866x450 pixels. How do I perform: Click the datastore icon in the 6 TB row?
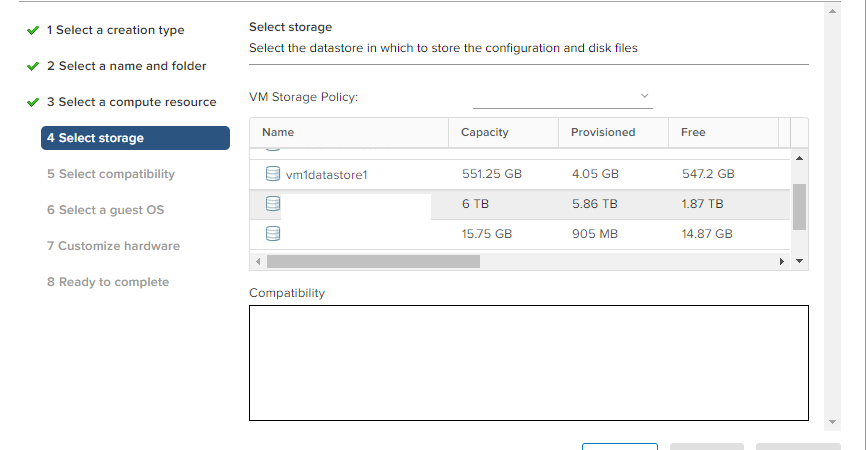273,204
